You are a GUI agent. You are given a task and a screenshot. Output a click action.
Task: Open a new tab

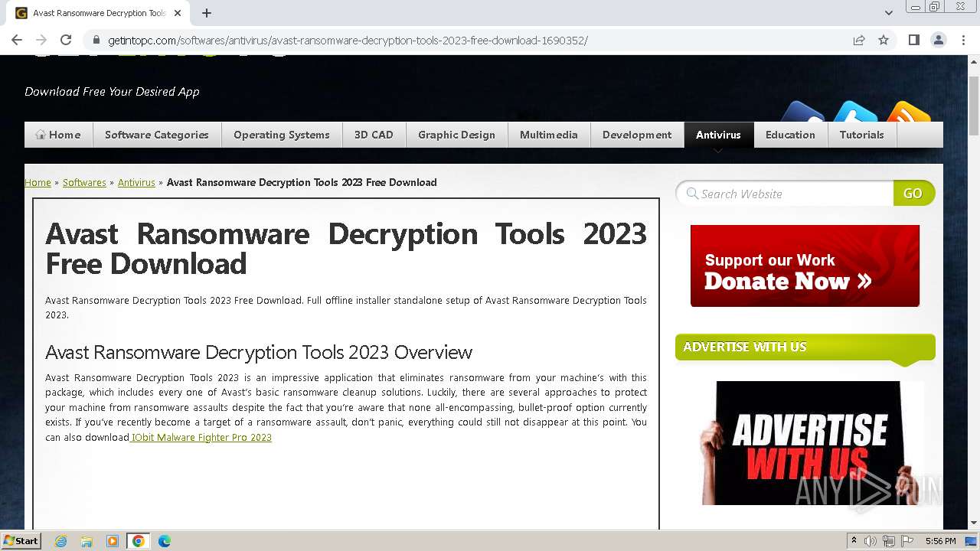click(x=207, y=13)
